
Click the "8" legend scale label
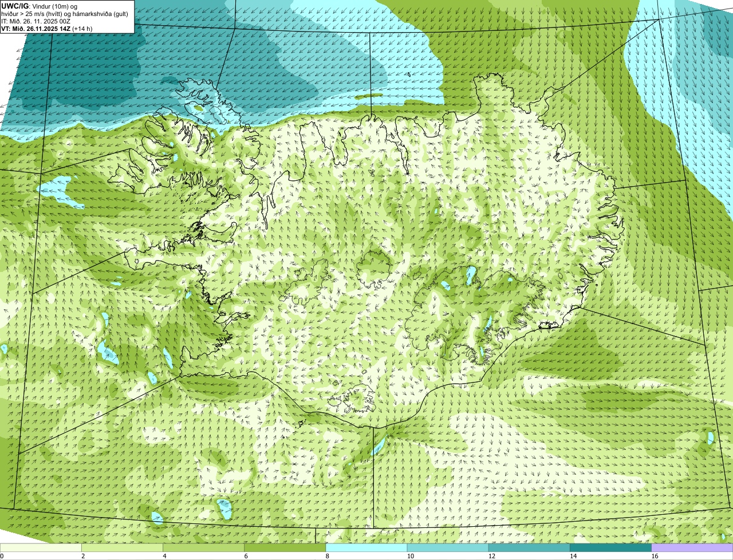click(327, 556)
